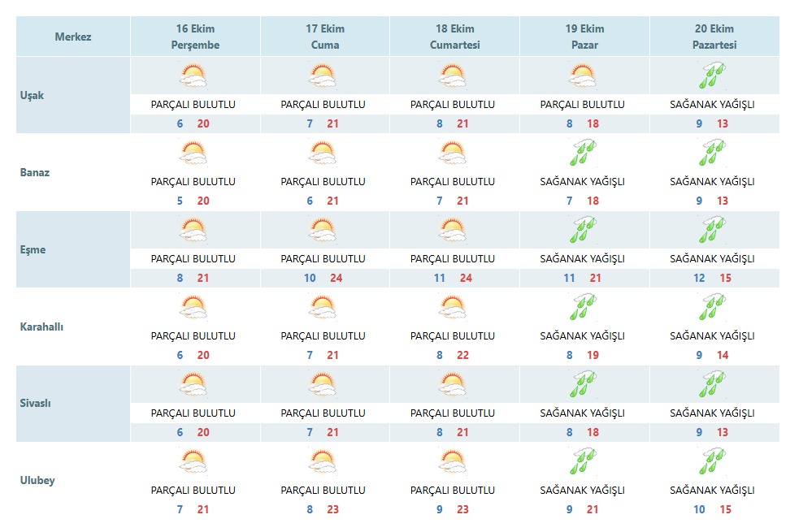Click Uşak's partly cloudy icon for 16 Ekim
The width and height of the screenshot is (790, 532).
tap(193, 76)
